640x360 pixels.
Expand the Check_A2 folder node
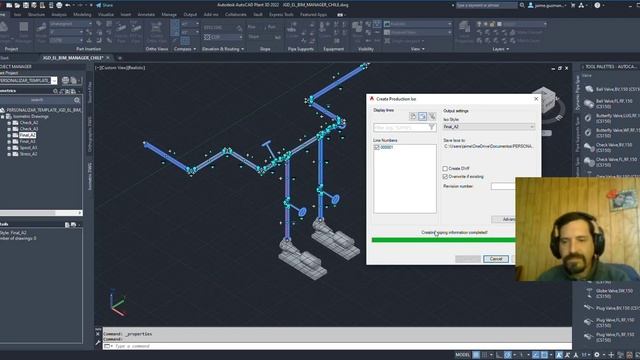click(x=9, y=123)
